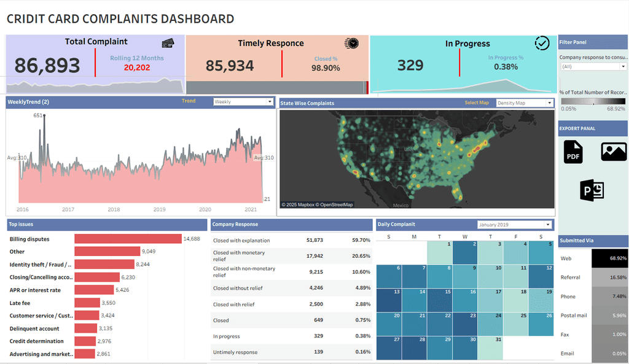Click the credit card icon in Total Complaint
The width and height of the screenshot is (629, 364).
click(168, 43)
